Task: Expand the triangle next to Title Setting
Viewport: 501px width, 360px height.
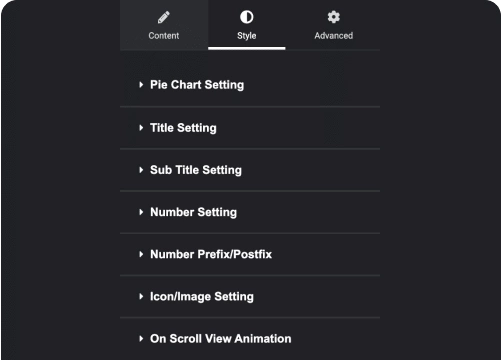Action: pos(141,128)
